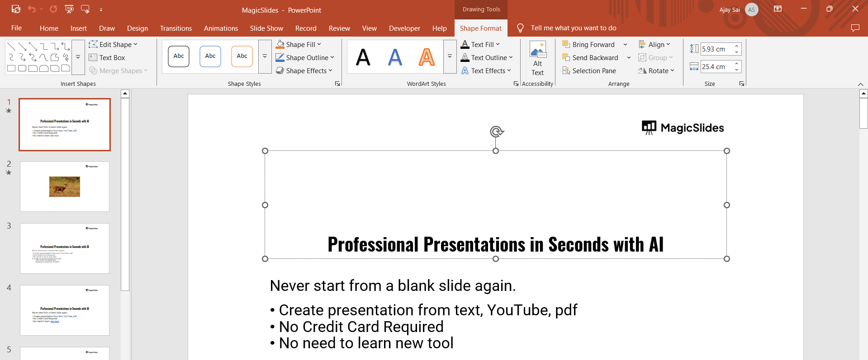Click Tell me what you want to do
Viewport: 868px width, 360px height.
[574, 28]
